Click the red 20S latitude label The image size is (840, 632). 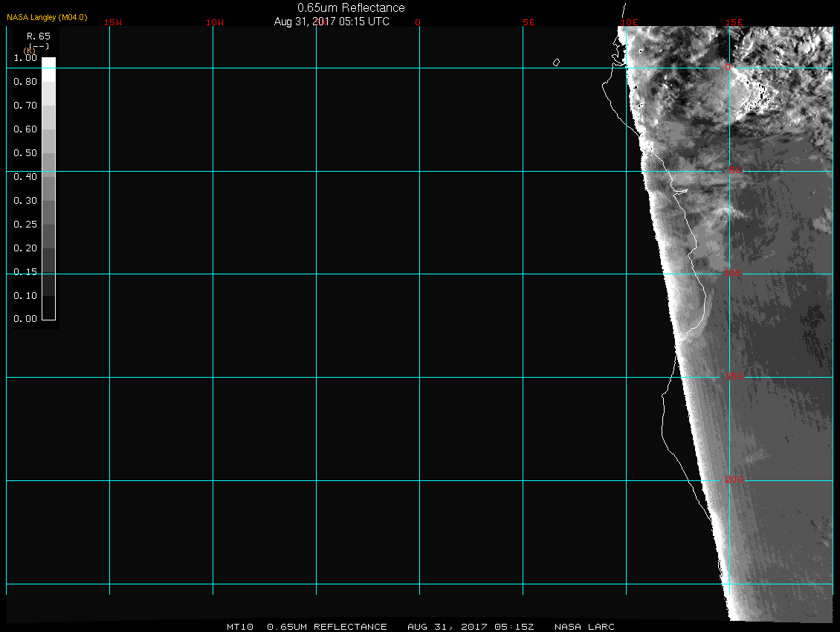[733, 480]
